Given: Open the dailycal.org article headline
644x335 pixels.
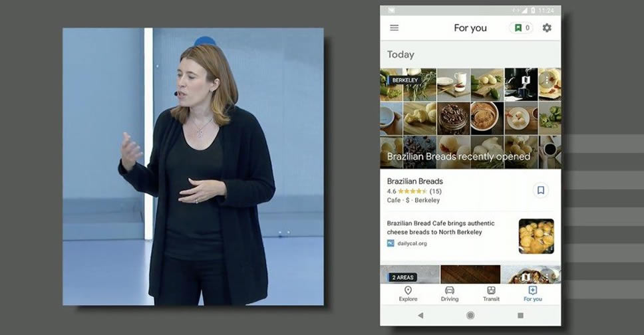Looking at the screenshot, I should coord(441,228).
